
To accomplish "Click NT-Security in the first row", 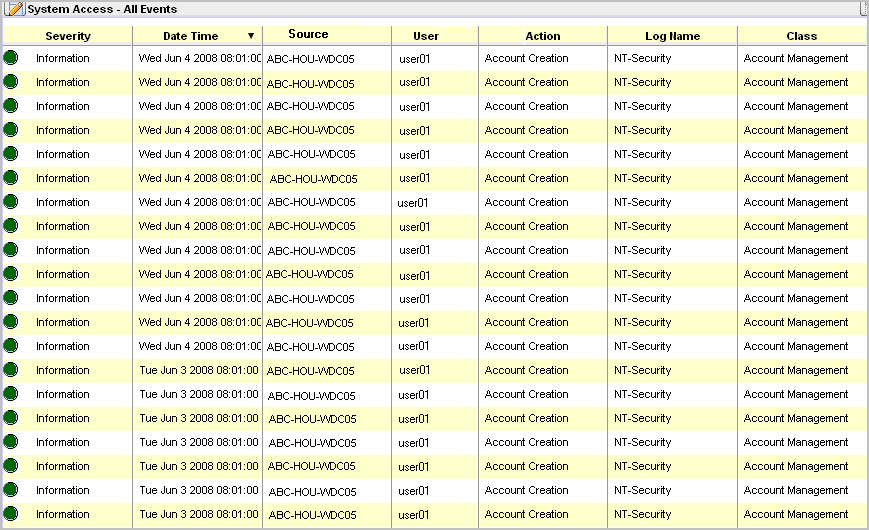I will pos(642,58).
